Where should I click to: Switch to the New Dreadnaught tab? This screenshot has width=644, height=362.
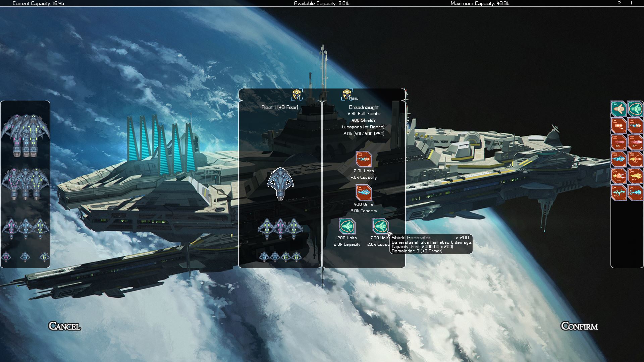(363, 107)
